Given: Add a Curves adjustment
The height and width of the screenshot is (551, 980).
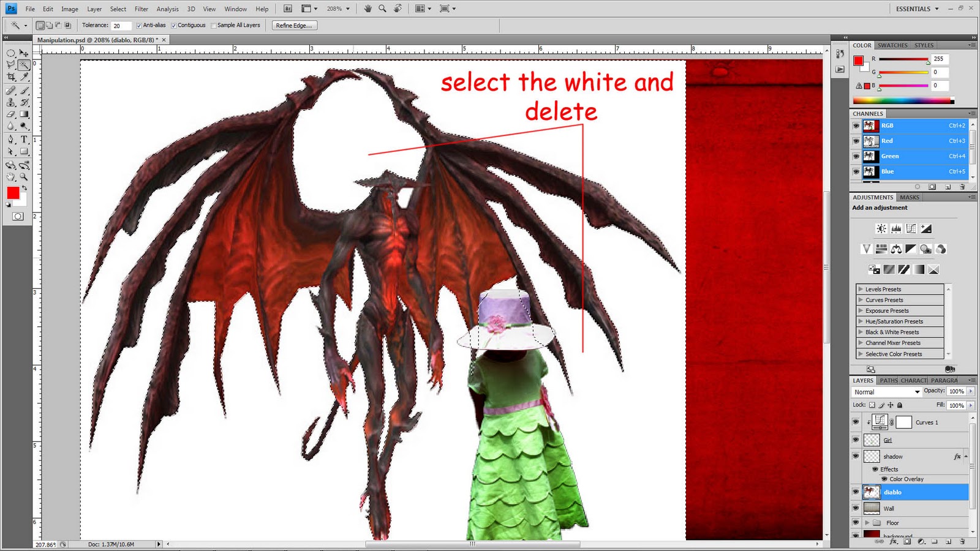Looking at the screenshot, I should [911, 229].
